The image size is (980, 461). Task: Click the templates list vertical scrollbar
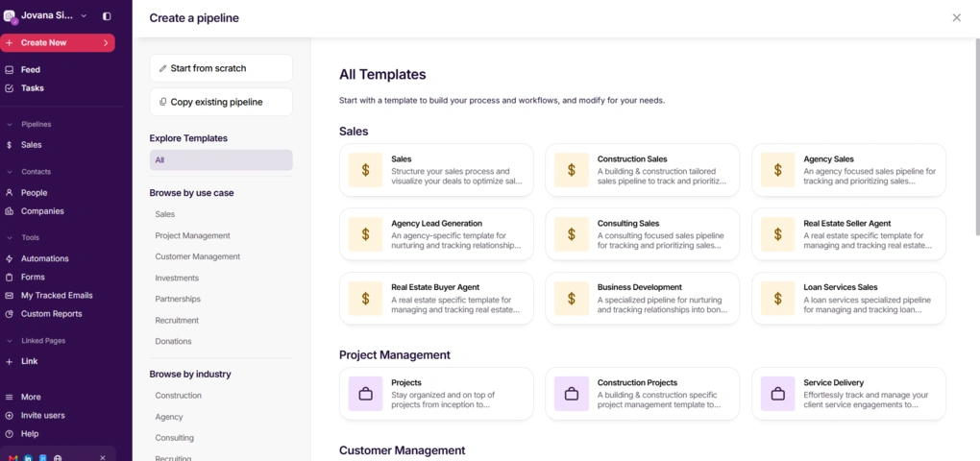point(977,137)
